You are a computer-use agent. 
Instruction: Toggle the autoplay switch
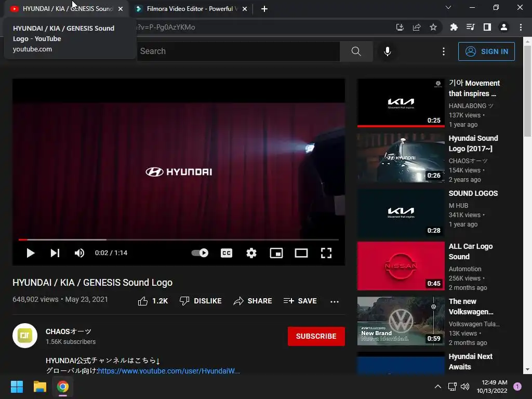coord(200,253)
